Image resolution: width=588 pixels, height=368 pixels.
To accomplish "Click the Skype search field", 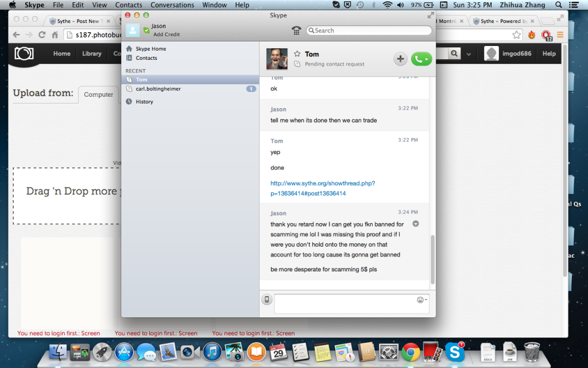I will coord(369,30).
